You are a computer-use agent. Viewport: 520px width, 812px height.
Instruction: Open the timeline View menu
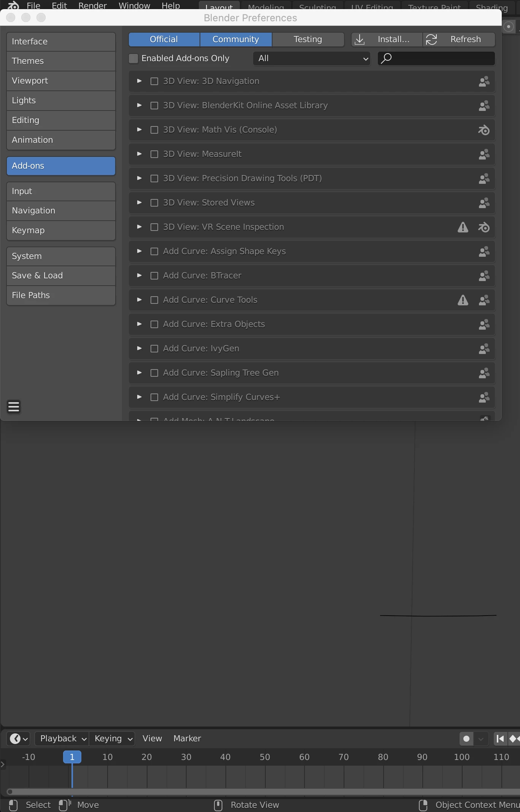[152, 739]
